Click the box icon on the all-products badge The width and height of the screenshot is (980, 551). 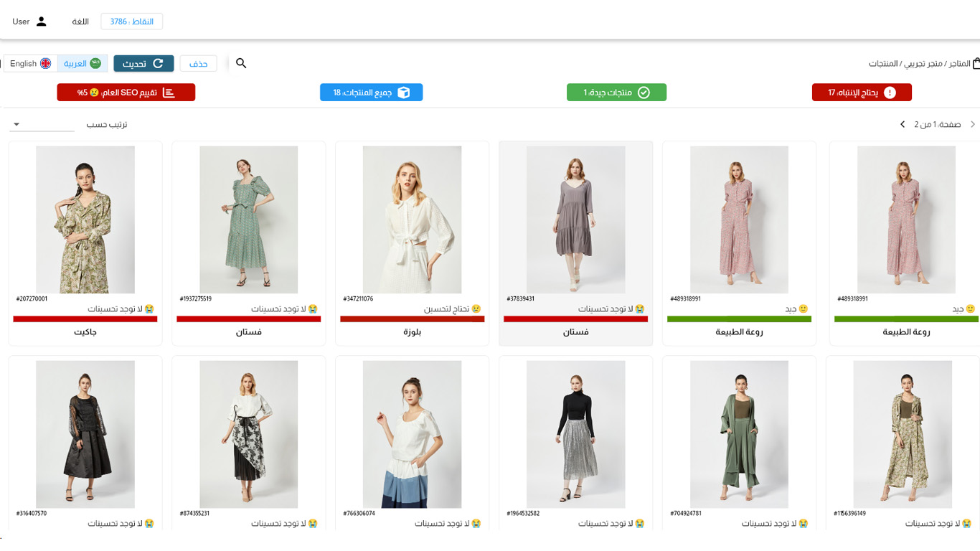click(x=404, y=93)
